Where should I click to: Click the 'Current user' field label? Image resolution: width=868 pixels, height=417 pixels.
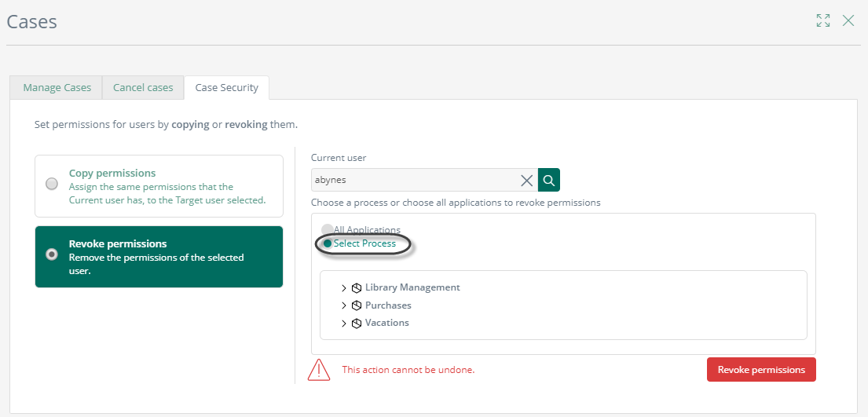click(339, 158)
